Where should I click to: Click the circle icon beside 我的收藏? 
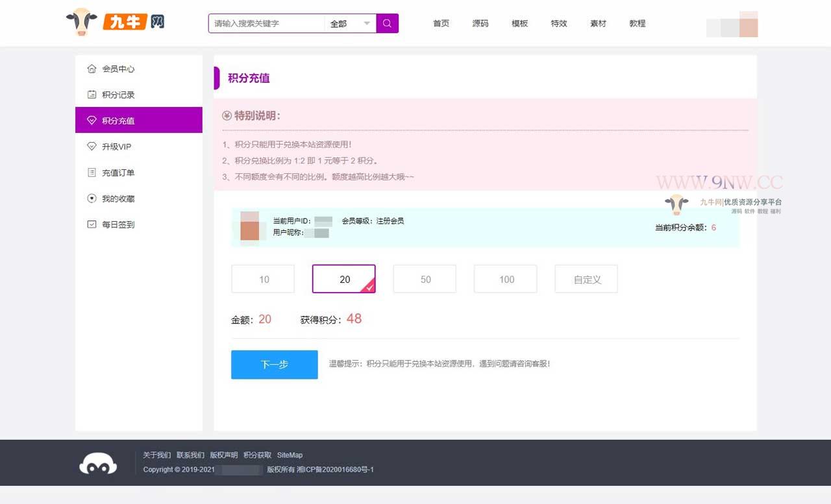click(92, 198)
